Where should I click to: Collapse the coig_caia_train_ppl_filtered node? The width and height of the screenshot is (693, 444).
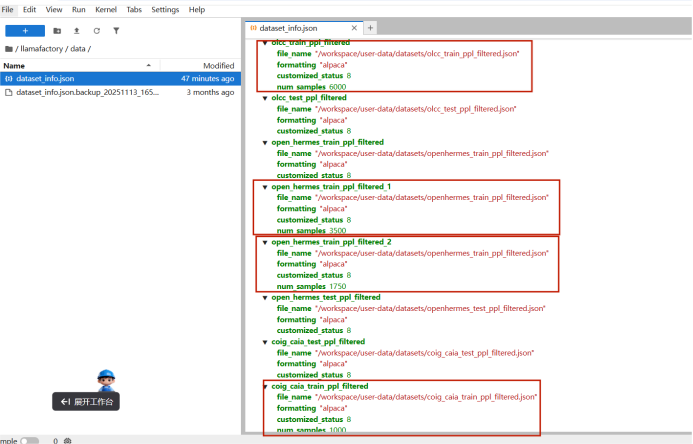point(265,385)
